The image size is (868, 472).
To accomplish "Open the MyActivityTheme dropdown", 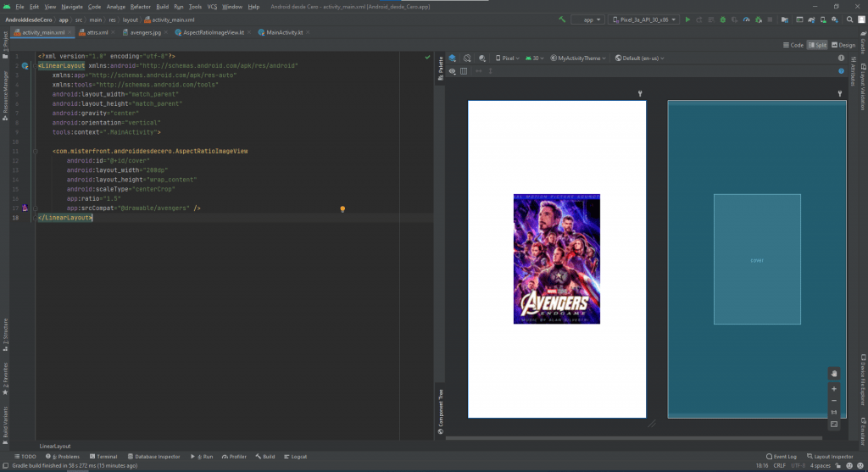I will [x=578, y=58].
